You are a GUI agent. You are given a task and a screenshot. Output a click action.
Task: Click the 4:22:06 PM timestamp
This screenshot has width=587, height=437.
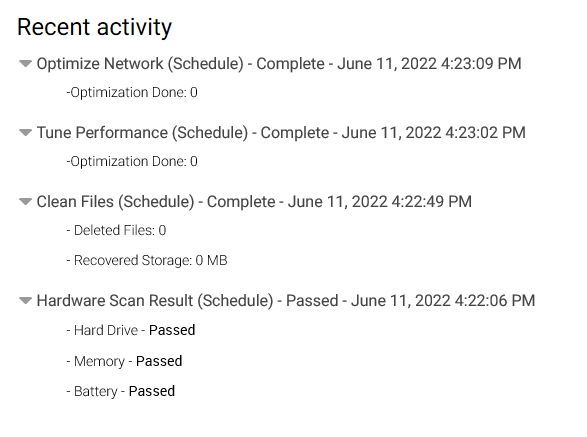[495, 301]
